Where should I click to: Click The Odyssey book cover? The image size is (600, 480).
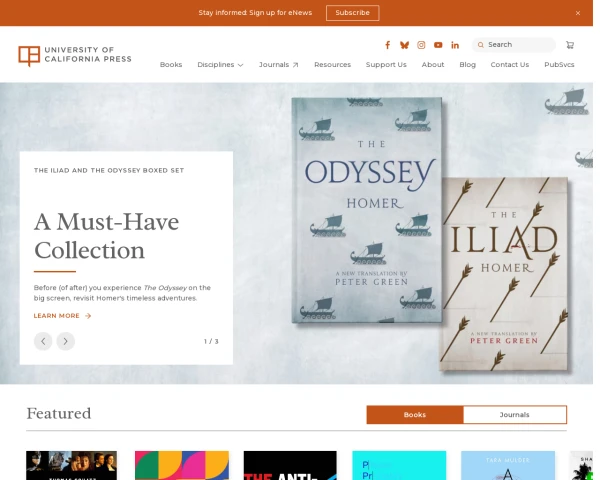pos(367,210)
